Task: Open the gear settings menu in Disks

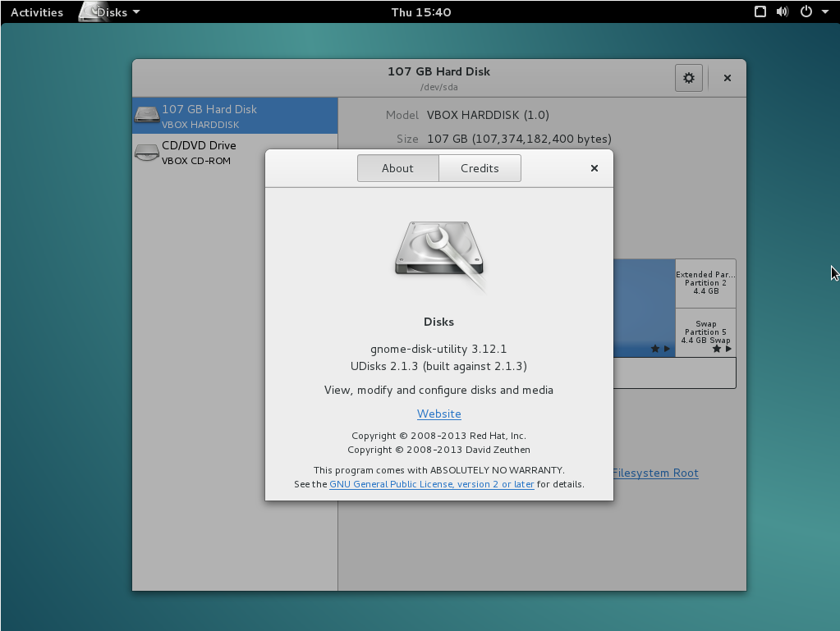Action: point(688,78)
